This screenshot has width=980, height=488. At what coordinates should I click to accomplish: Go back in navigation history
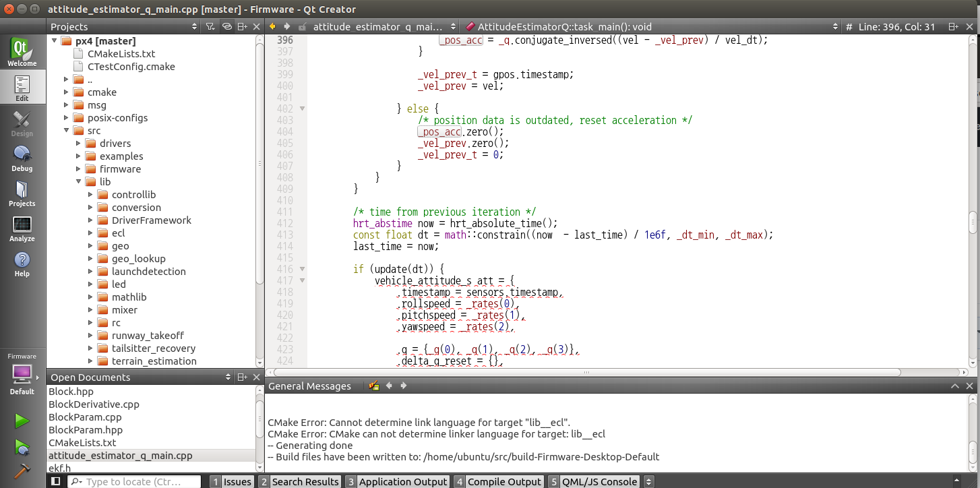click(272, 26)
